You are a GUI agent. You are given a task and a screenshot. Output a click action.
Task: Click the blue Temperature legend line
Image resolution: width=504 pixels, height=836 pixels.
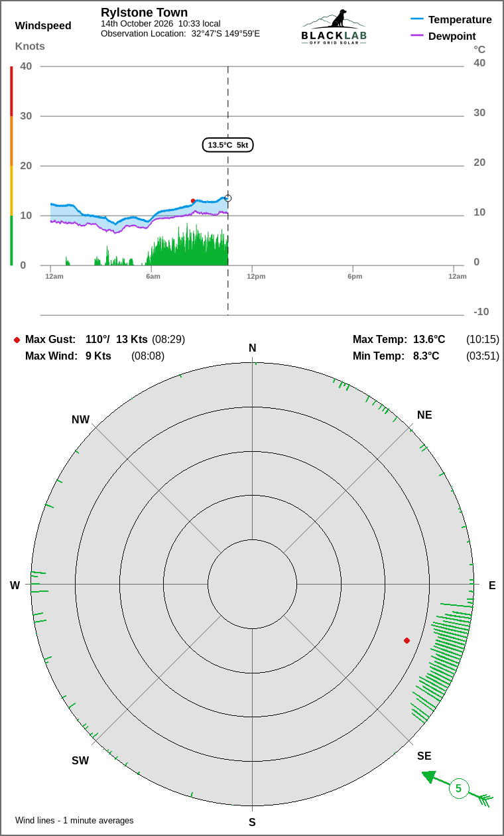tap(417, 19)
